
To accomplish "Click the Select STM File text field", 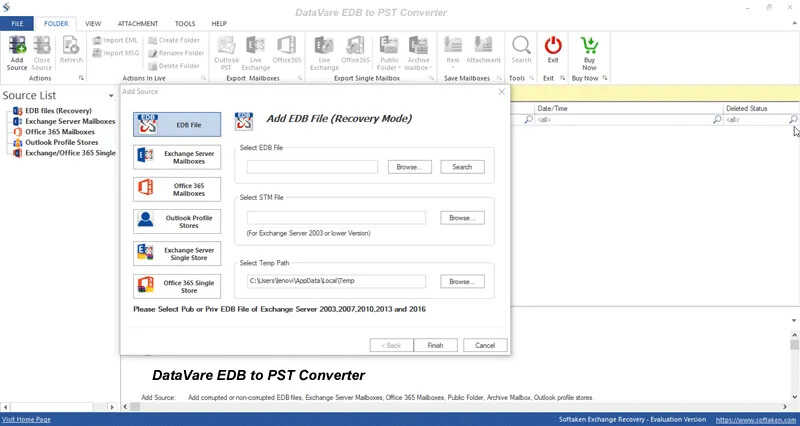I will click(336, 217).
